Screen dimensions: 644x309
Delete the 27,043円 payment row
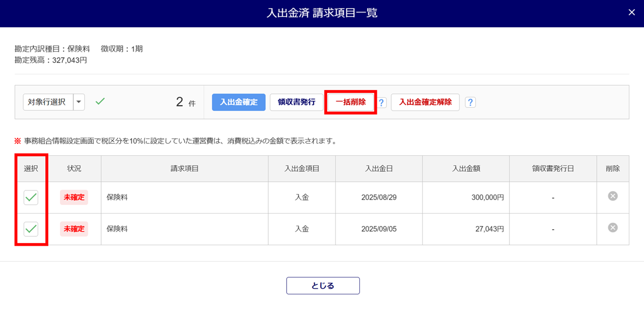click(x=613, y=228)
